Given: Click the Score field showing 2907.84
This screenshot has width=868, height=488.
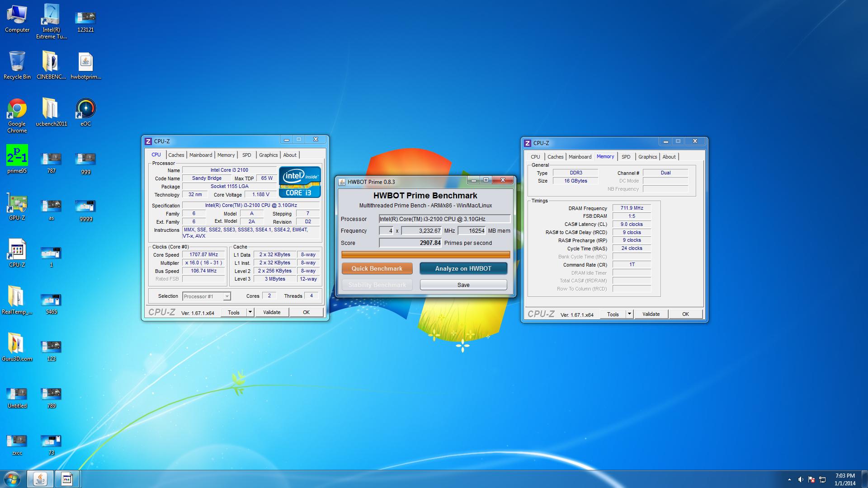Looking at the screenshot, I should pos(410,243).
